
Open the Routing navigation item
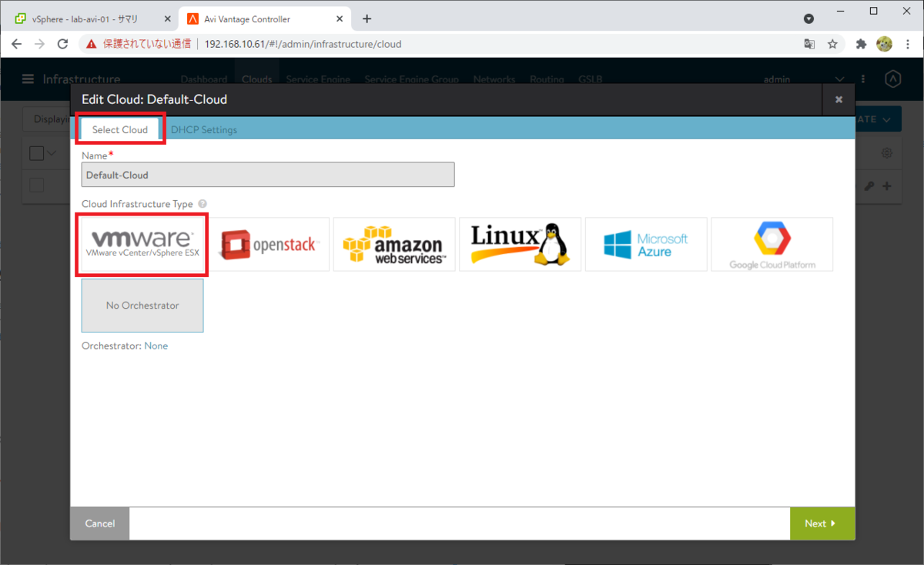pos(547,79)
